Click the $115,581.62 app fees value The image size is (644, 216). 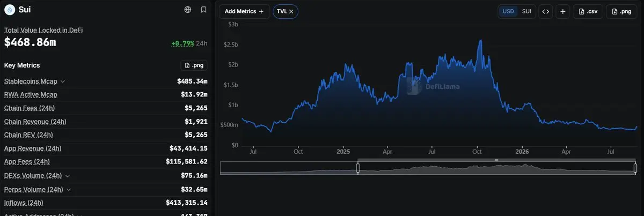tap(187, 162)
